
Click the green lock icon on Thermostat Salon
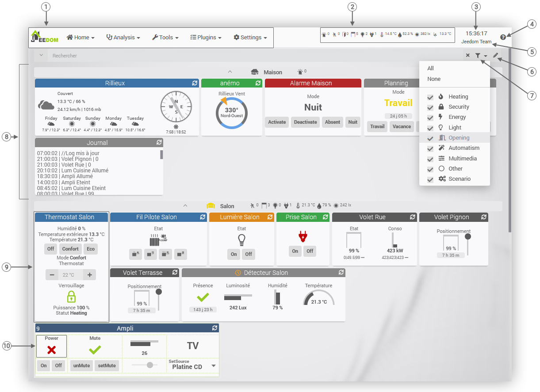tap(71, 297)
